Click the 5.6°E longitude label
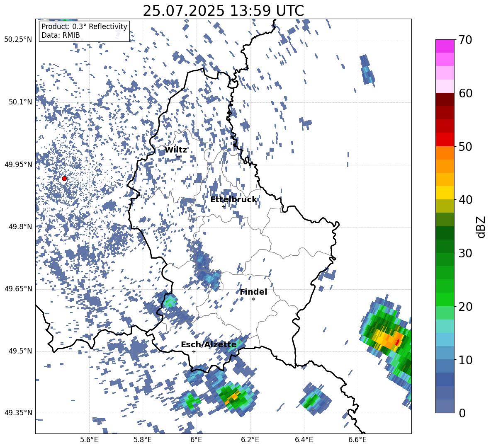The width and height of the screenshot is (491, 448). (x=89, y=440)
